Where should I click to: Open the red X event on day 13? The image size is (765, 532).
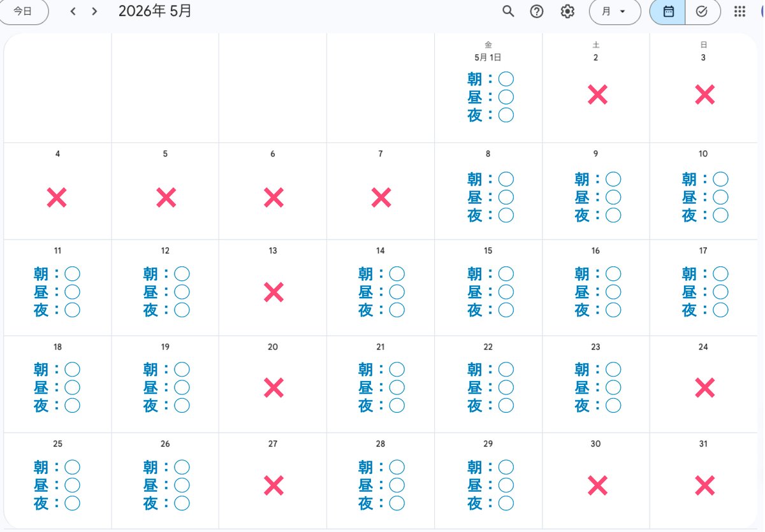[x=273, y=292]
